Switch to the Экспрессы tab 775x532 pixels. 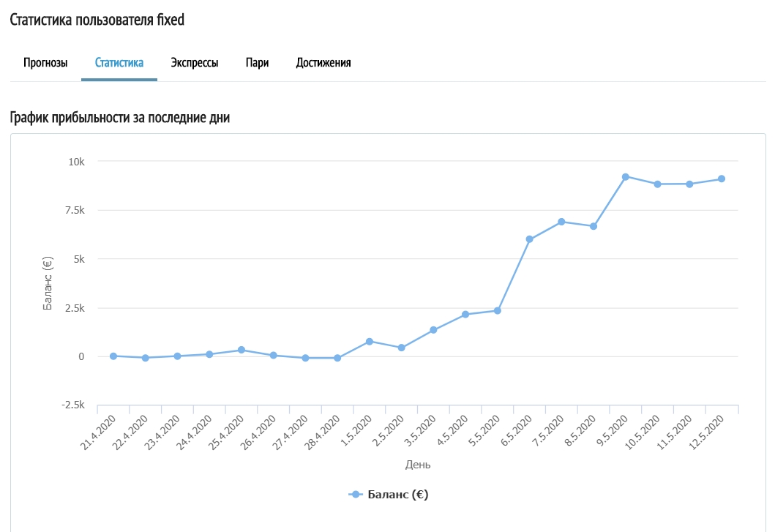tap(195, 63)
